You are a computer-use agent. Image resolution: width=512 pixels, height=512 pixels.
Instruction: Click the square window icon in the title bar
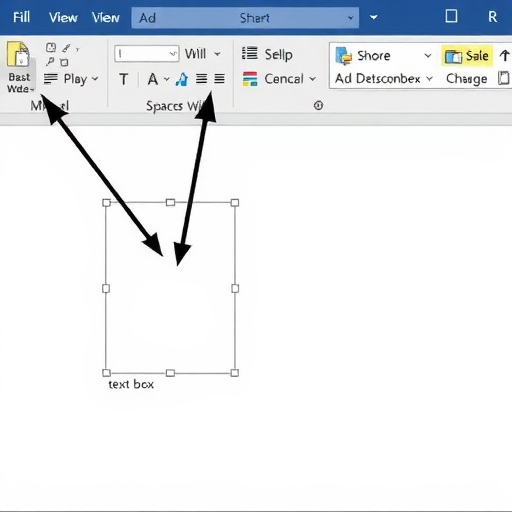point(451,16)
